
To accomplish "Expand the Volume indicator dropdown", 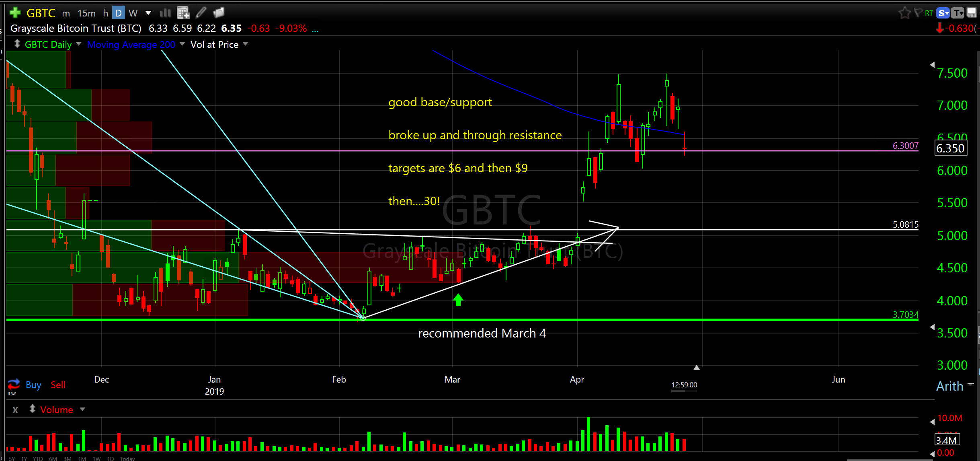I will 82,410.
